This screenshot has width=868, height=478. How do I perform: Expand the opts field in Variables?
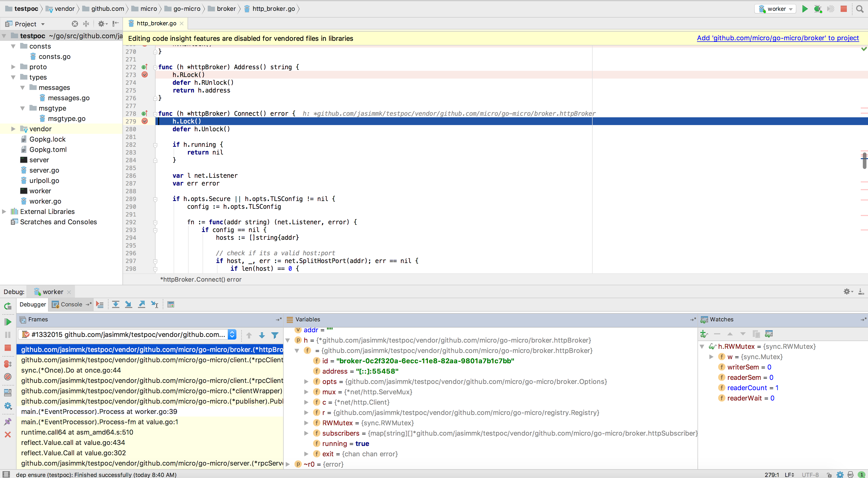point(306,382)
